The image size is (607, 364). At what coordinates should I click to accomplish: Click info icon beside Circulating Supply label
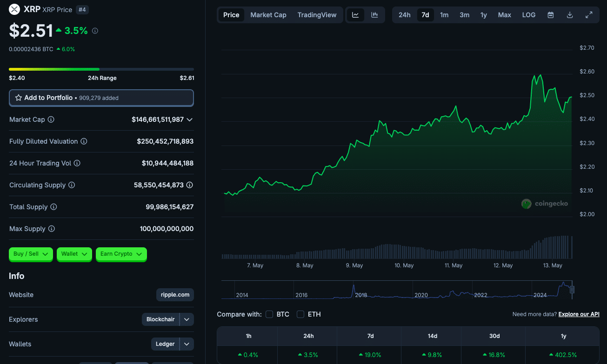[72, 185]
